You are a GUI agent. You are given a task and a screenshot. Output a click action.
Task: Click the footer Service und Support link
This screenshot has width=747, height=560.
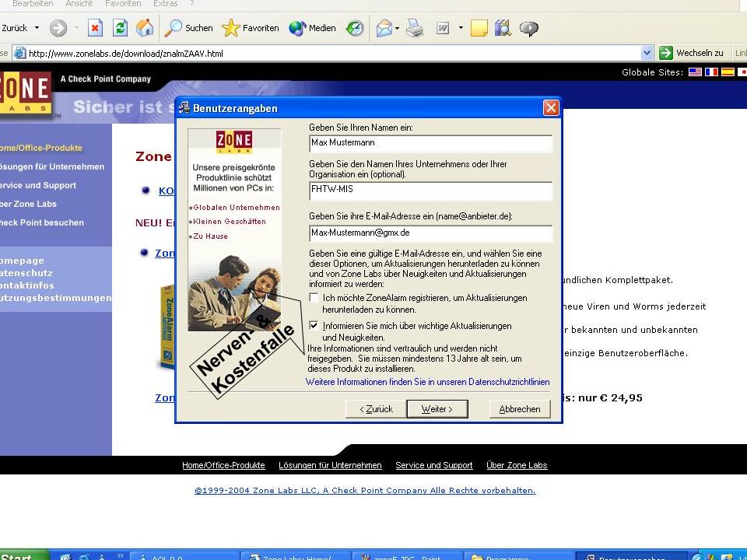click(434, 465)
